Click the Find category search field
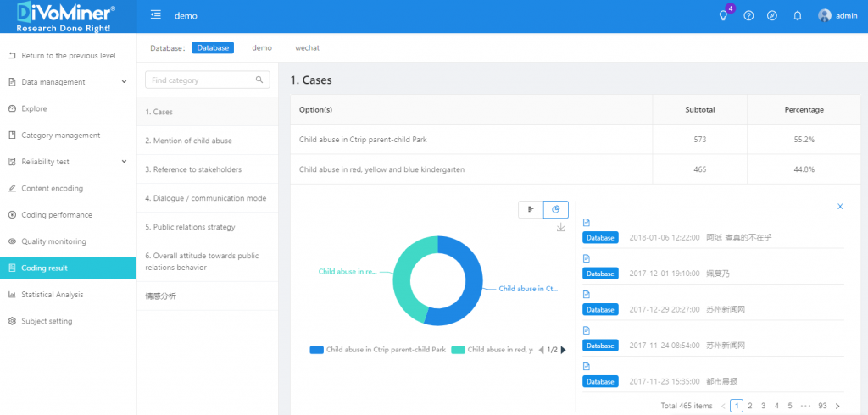The width and height of the screenshot is (868, 415). [x=202, y=80]
